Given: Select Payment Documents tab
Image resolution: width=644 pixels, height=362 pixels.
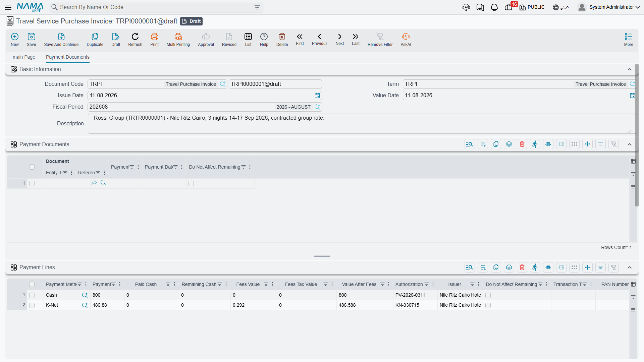Looking at the screenshot, I should click(x=68, y=57).
